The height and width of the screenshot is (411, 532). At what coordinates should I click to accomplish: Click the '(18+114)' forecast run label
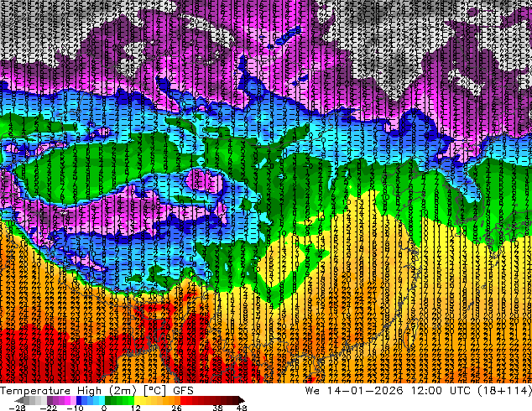pos(504,391)
